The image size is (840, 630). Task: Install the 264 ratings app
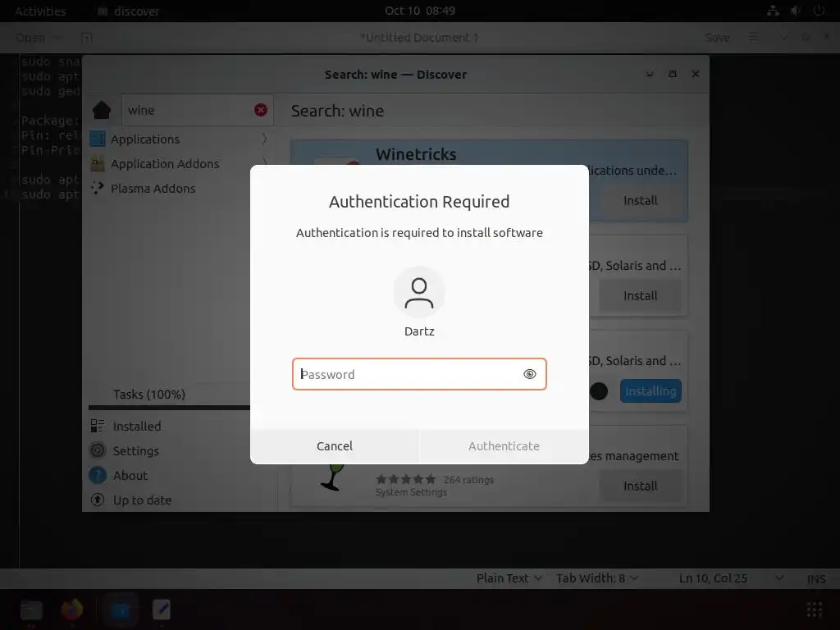640,486
